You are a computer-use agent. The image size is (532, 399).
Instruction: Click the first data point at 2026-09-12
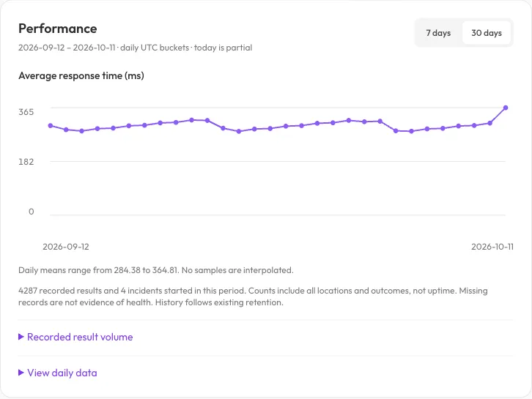(51, 126)
